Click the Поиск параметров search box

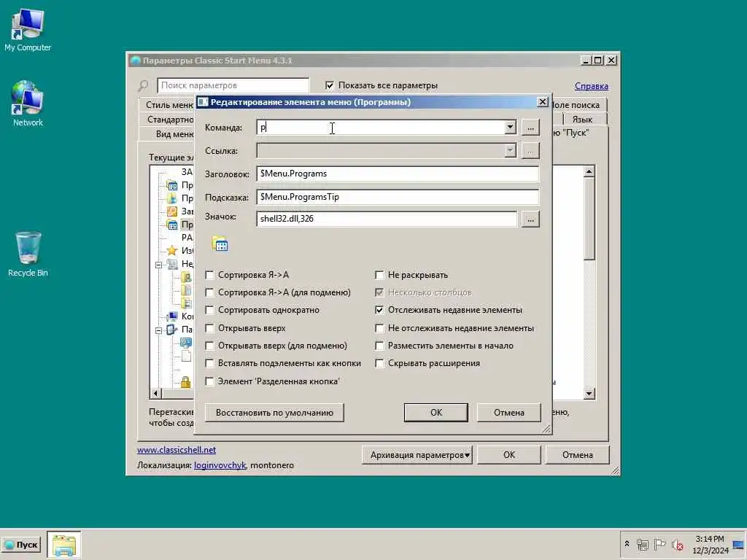(233, 85)
